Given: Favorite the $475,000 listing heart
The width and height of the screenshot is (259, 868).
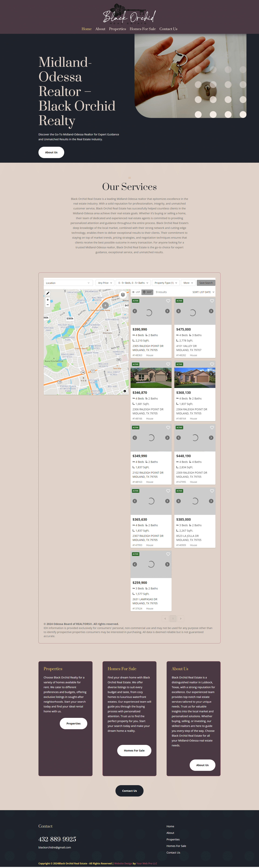Looking at the screenshot, I should [x=212, y=301].
